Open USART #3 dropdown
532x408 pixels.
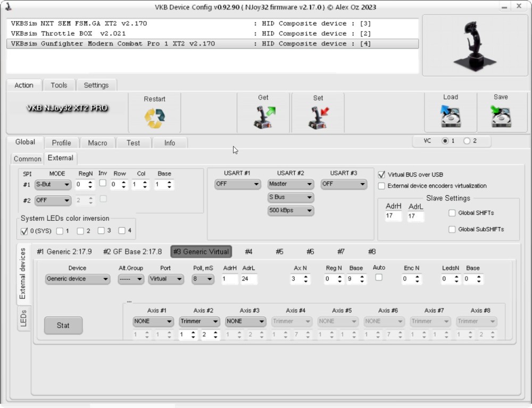(344, 184)
